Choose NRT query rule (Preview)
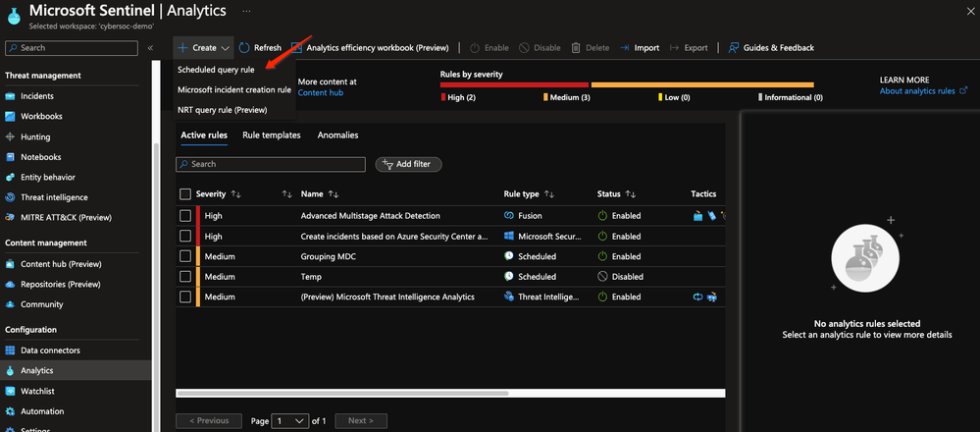Screen dimensions: 980x432 coord(223,109)
